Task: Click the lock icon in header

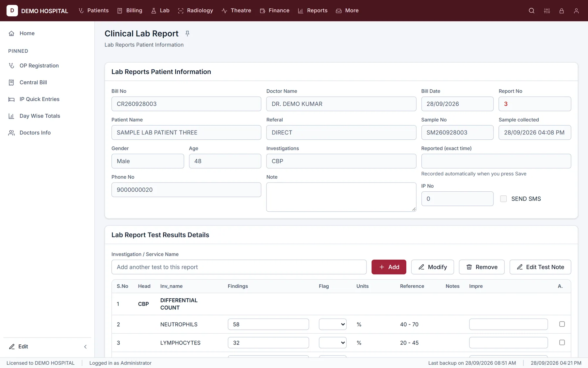Action: pos(562,11)
